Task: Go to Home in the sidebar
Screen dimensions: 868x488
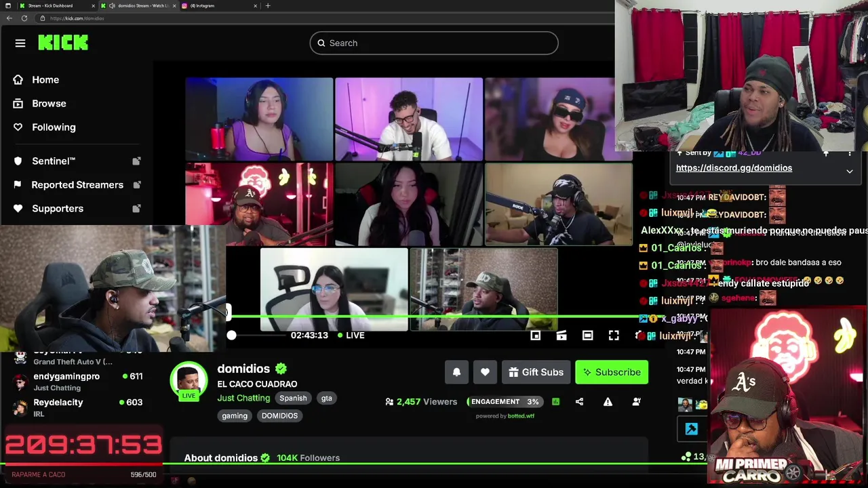Action: 45,80
